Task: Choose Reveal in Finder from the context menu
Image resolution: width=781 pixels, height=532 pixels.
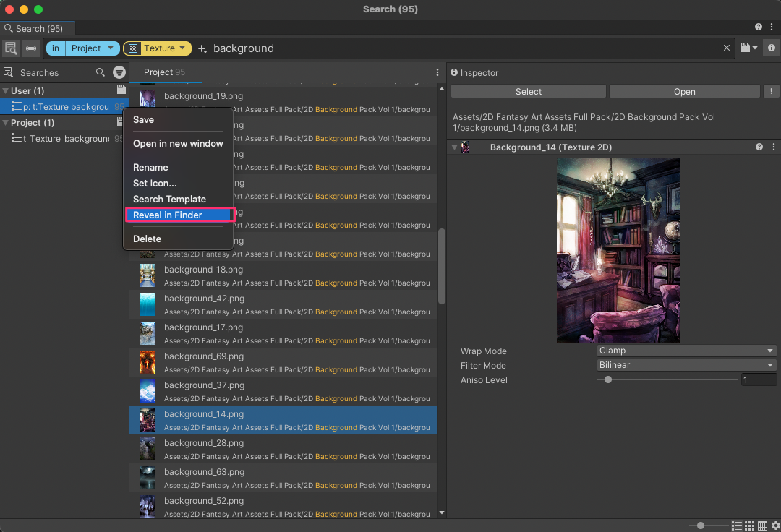Action: [167, 215]
